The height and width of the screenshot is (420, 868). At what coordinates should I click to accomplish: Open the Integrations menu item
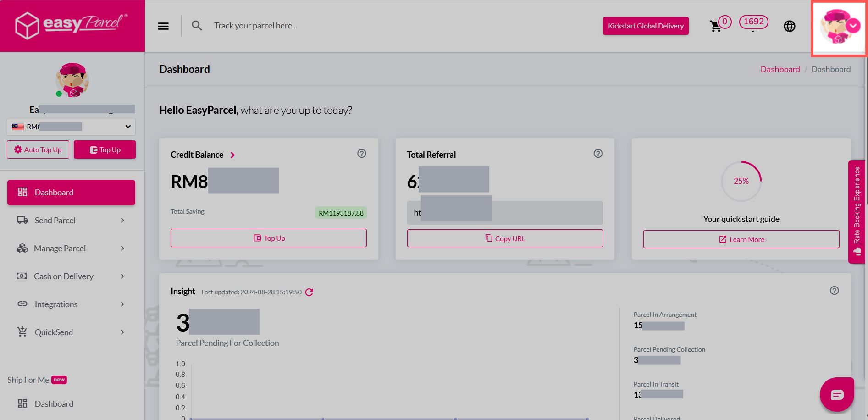71,304
